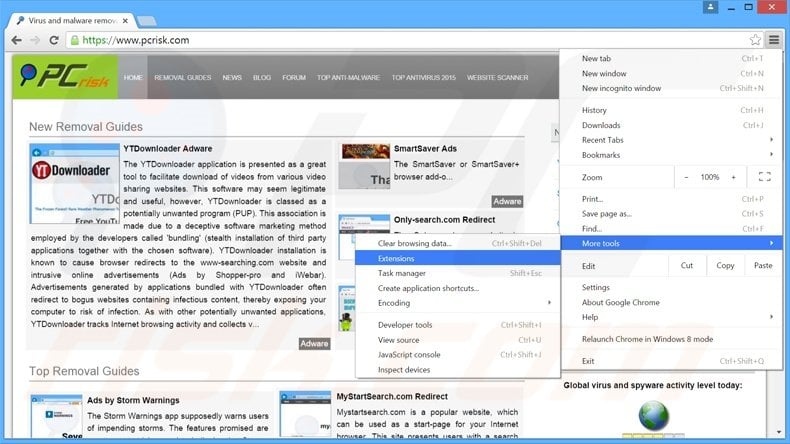Open JavaScript console

pos(457,355)
